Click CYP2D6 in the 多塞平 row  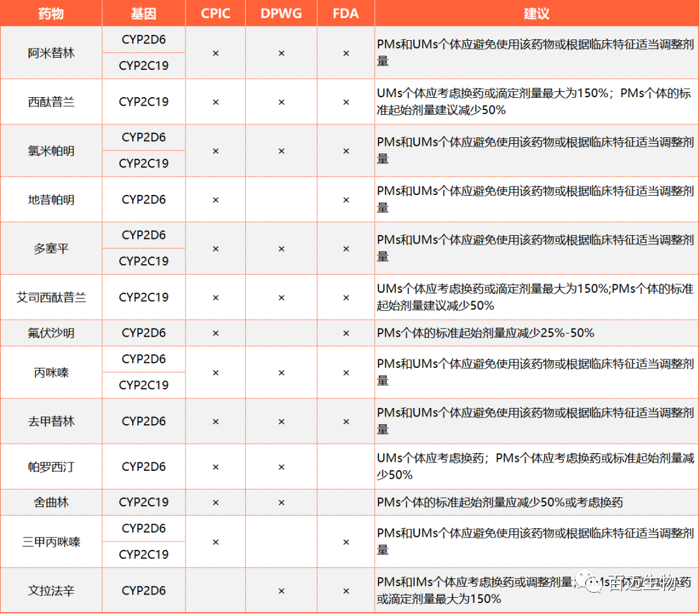click(x=144, y=235)
